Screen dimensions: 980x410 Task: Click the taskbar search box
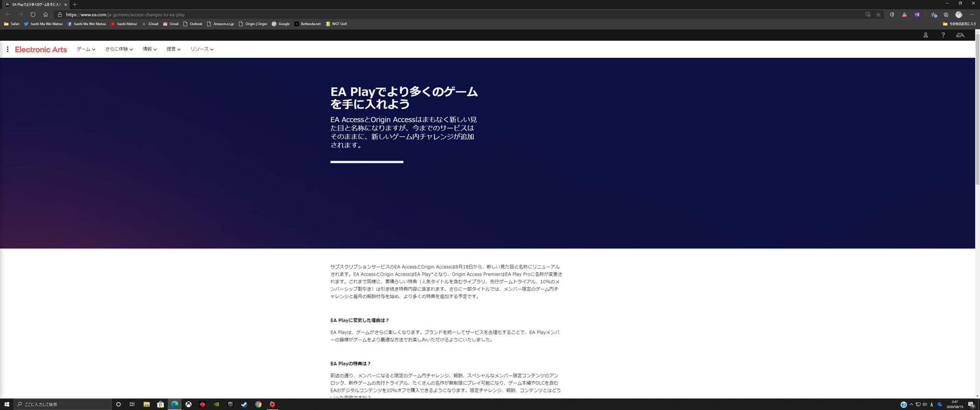pyautogui.click(x=63, y=404)
